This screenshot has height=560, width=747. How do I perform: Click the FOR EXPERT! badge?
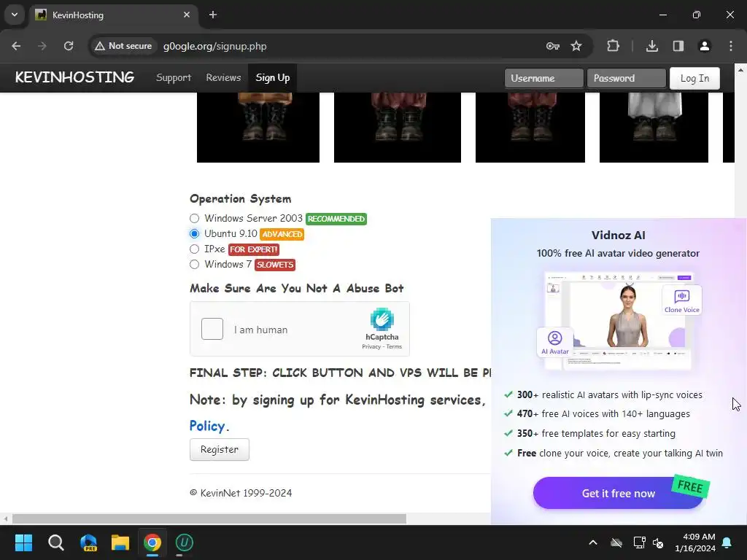pyautogui.click(x=253, y=249)
